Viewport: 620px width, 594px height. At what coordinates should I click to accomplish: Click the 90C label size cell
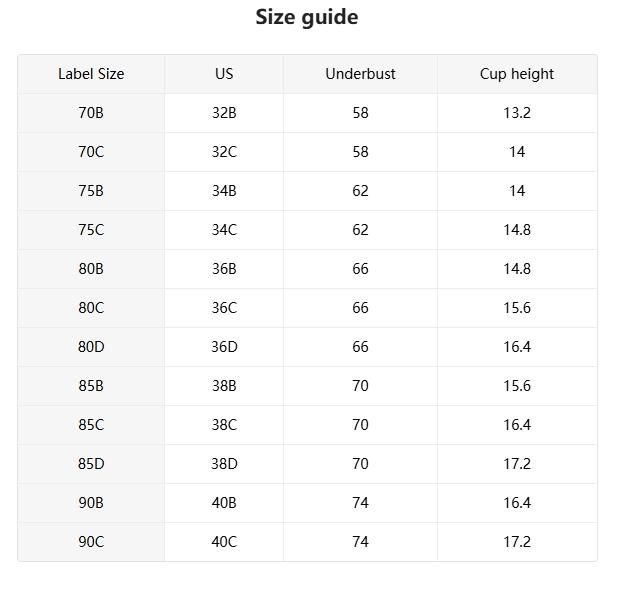point(91,542)
